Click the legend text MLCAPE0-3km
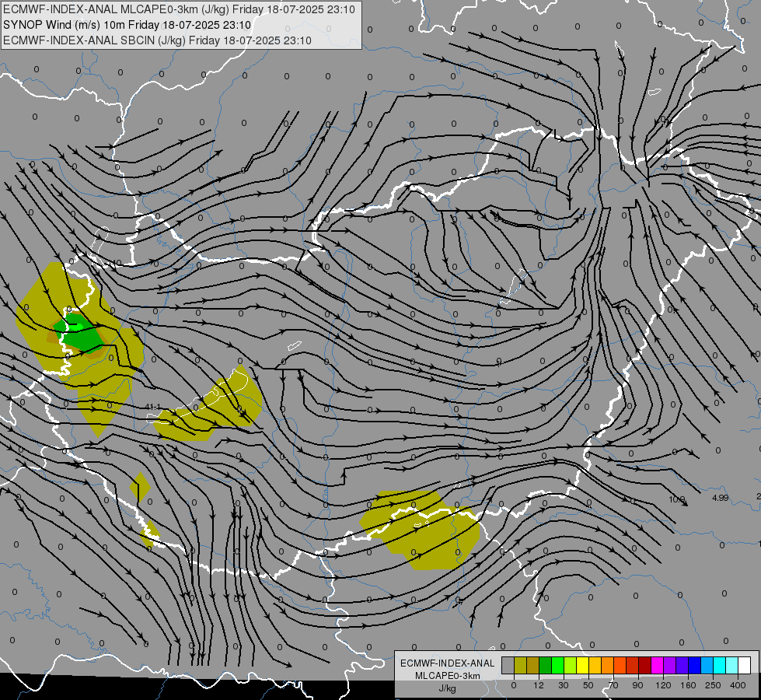The width and height of the screenshot is (761, 700). [x=447, y=676]
